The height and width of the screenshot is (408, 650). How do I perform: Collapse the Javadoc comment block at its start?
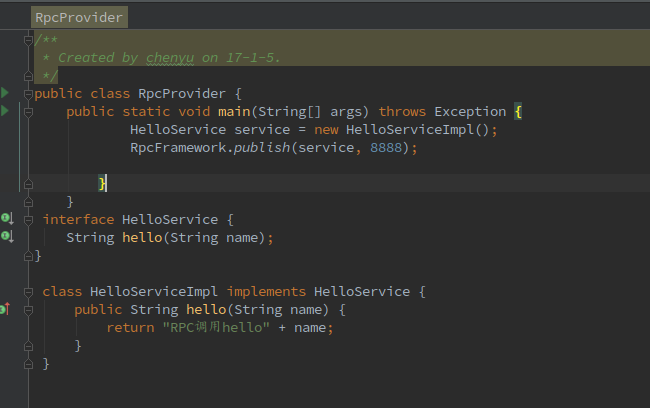[x=30, y=40]
